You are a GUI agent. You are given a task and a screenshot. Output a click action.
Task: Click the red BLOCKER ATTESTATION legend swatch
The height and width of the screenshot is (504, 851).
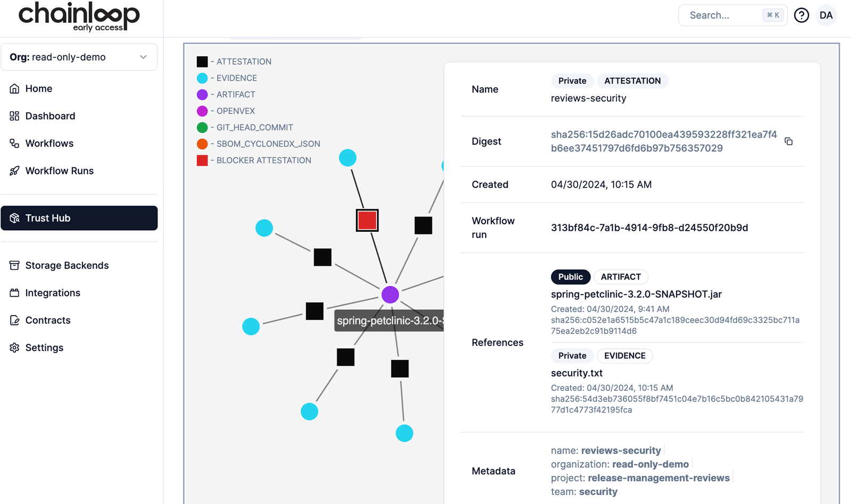coord(202,161)
